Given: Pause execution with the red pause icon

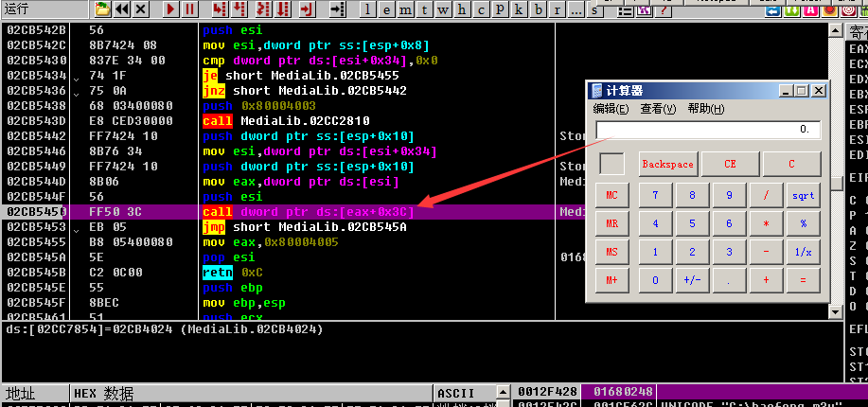Looking at the screenshot, I should [189, 9].
